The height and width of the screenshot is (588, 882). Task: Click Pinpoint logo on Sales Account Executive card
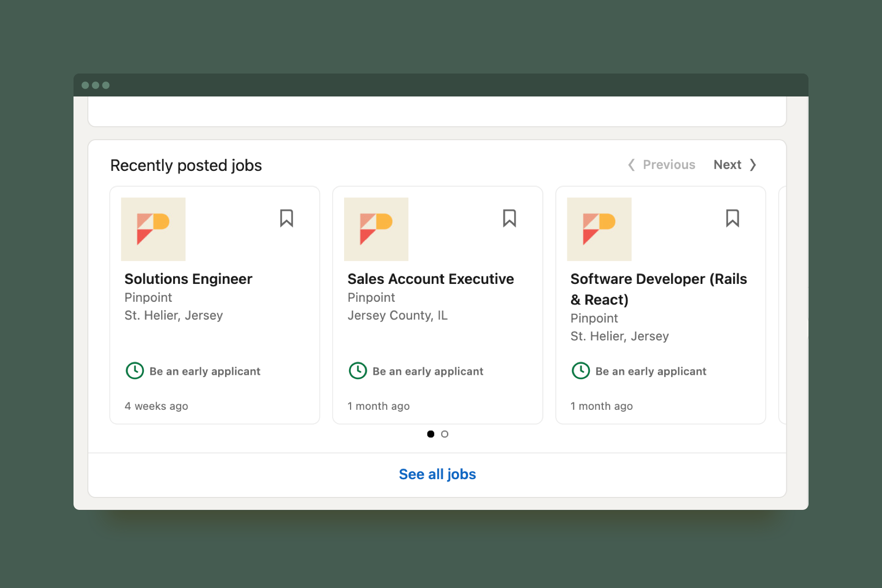[376, 229]
